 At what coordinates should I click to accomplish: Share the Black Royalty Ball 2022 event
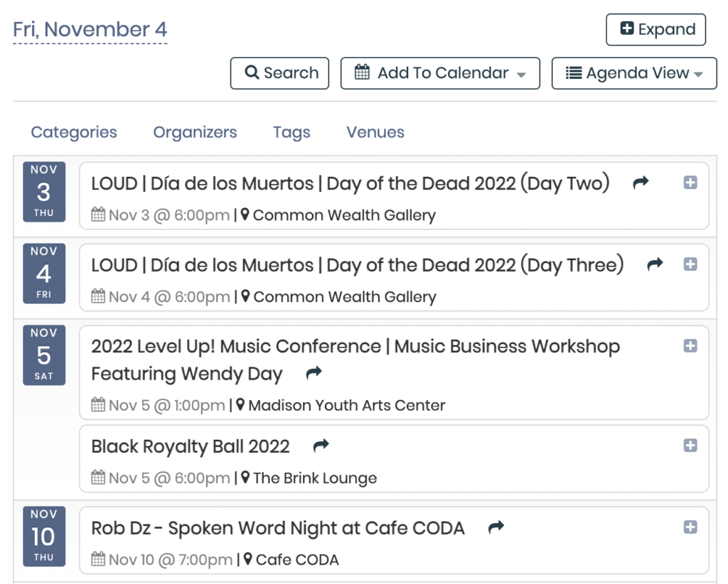pyautogui.click(x=321, y=445)
